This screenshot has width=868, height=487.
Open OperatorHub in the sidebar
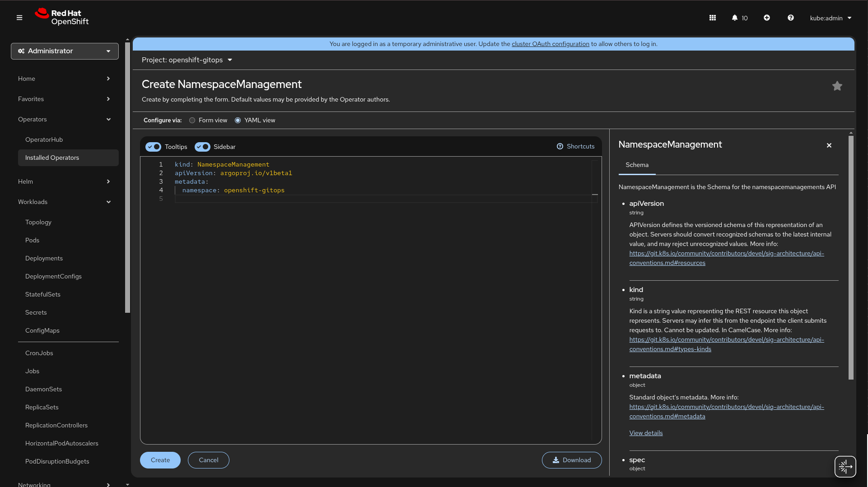tap(44, 139)
